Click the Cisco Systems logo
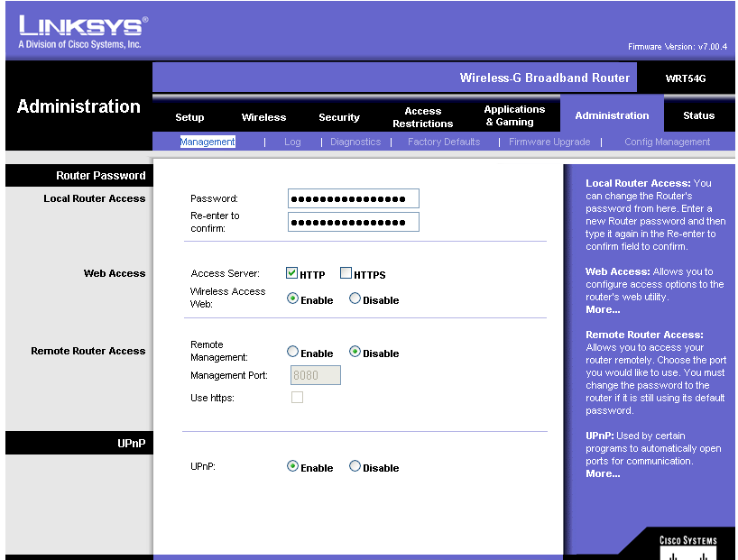738x560 pixels. pos(687,546)
